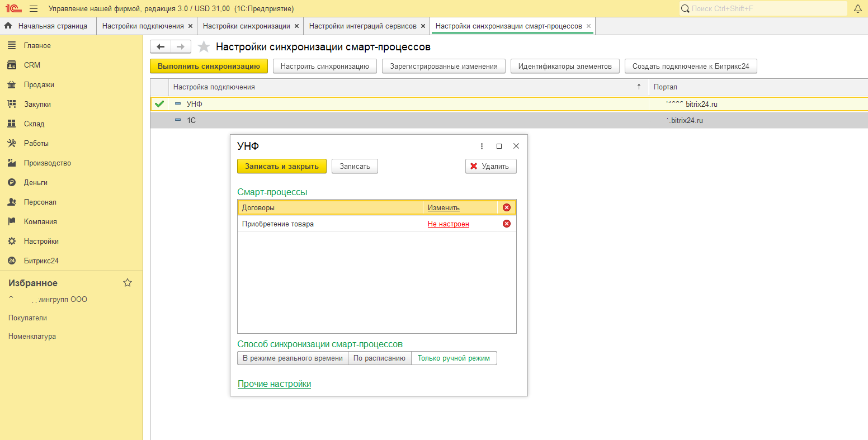This screenshot has width=868, height=440.
Task: Open the Битрикс24 section in sidebar
Action: point(41,261)
